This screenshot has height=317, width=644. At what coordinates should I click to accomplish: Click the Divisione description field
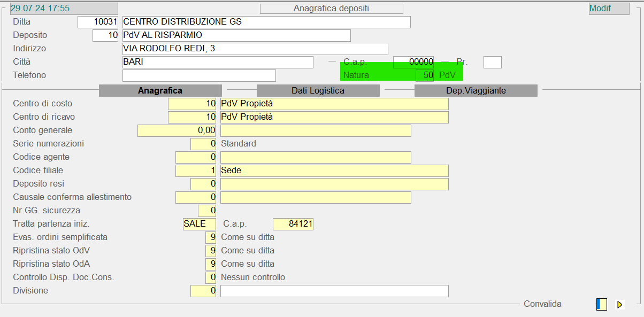click(334, 291)
